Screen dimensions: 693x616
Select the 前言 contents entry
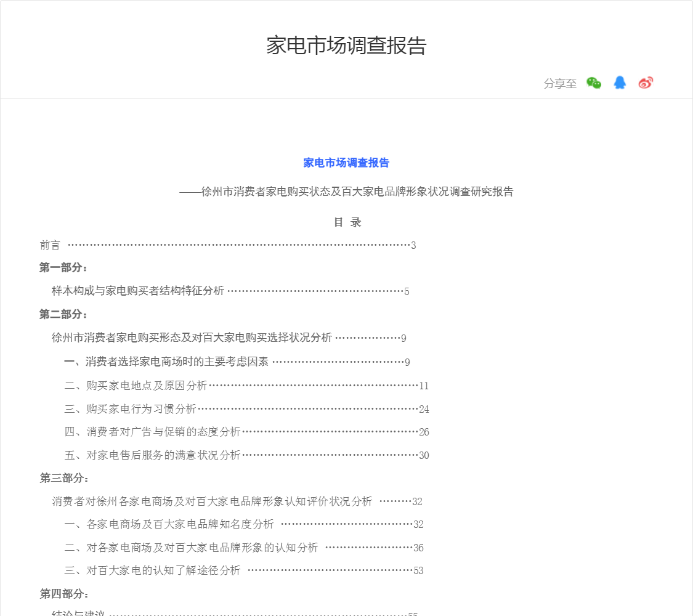click(x=227, y=245)
